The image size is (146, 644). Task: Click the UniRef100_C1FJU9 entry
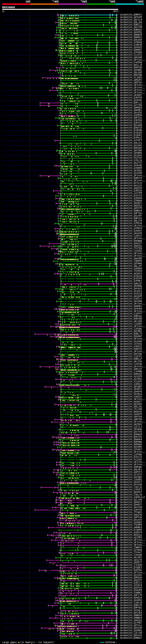[x=131, y=633]
